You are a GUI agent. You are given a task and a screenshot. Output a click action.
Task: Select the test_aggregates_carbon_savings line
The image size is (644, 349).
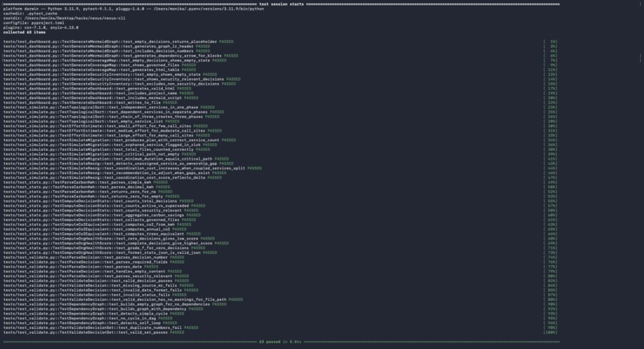coord(101,215)
